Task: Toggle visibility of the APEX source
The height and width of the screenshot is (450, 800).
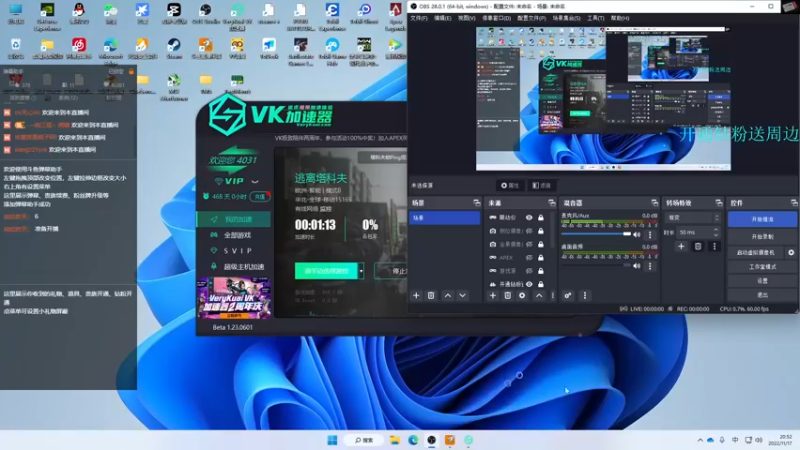Action: click(x=529, y=258)
